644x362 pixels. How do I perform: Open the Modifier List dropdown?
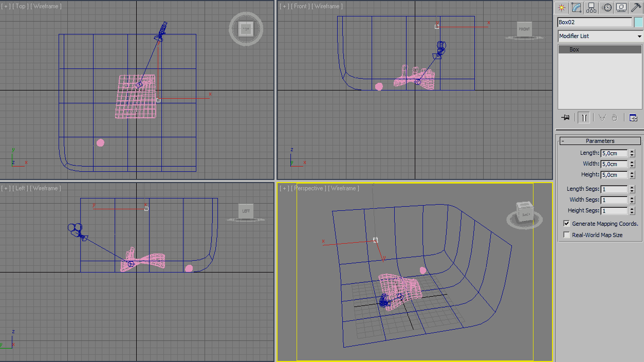click(x=600, y=36)
